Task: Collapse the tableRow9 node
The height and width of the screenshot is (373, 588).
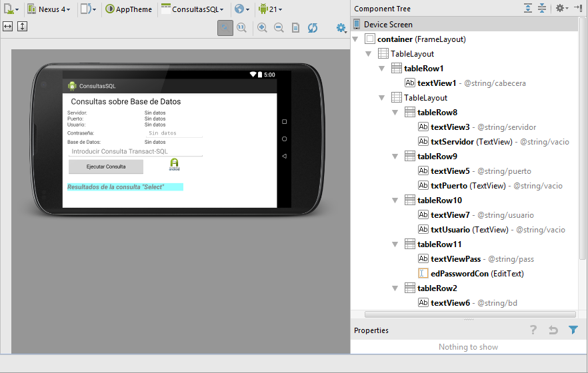Action: click(395, 157)
